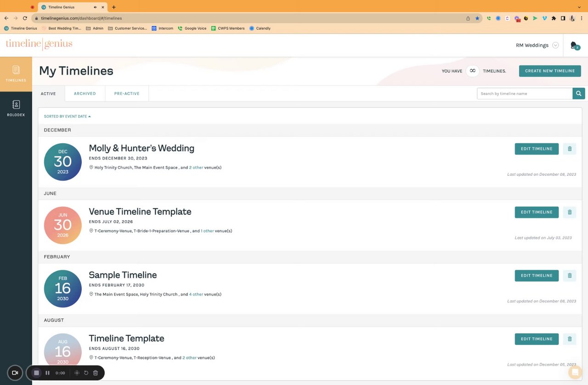Open Molly & Hunter's Wedding title
The height and width of the screenshot is (385, 588).
click(141, 148)
